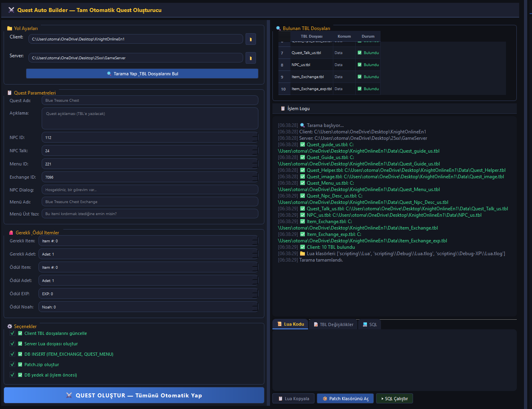Select the Quest_Talk_us.tbl table cell
Image resolution: width=532 pixels, height=409 pixels.
point(311,53)
